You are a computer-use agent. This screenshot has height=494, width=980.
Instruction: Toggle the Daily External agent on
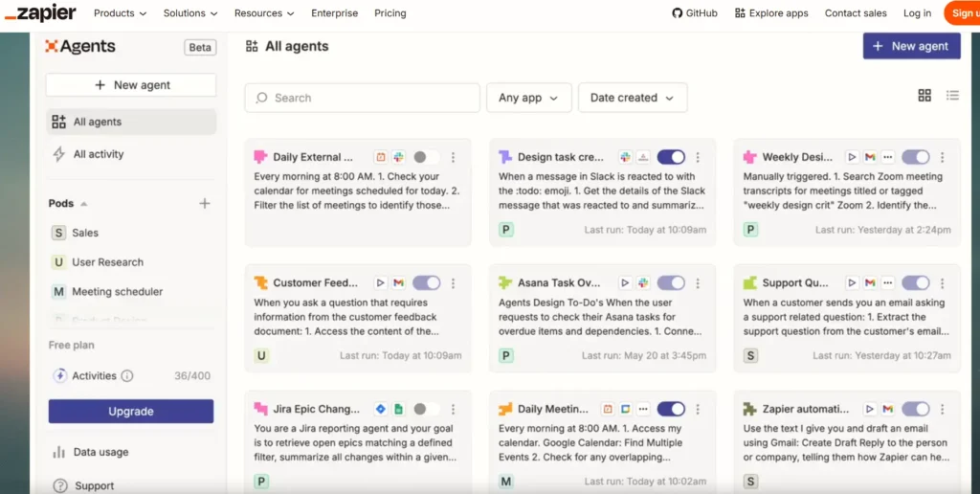click(426, 157)
